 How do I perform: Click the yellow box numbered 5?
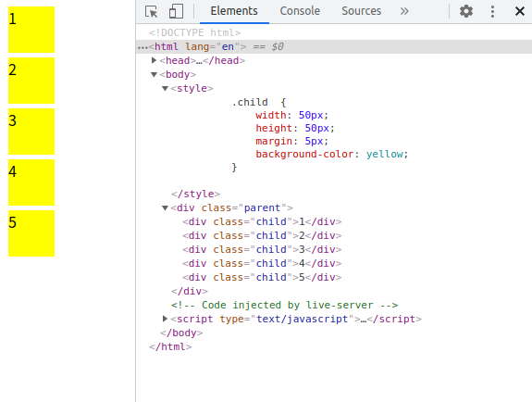[x=31, y=233]
